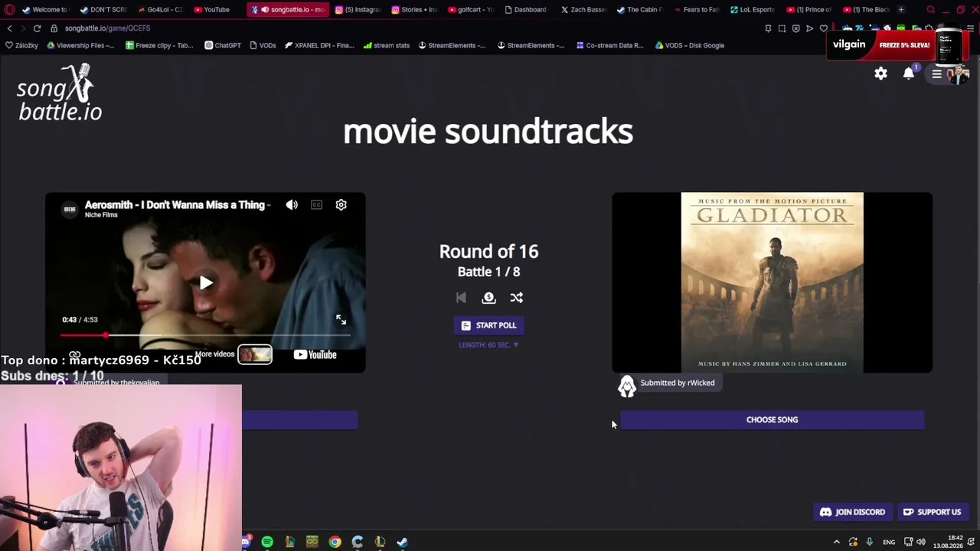
Task: Open the Co-stream Data bookmark
Action: pyautogui.click(x=609, y=45)
